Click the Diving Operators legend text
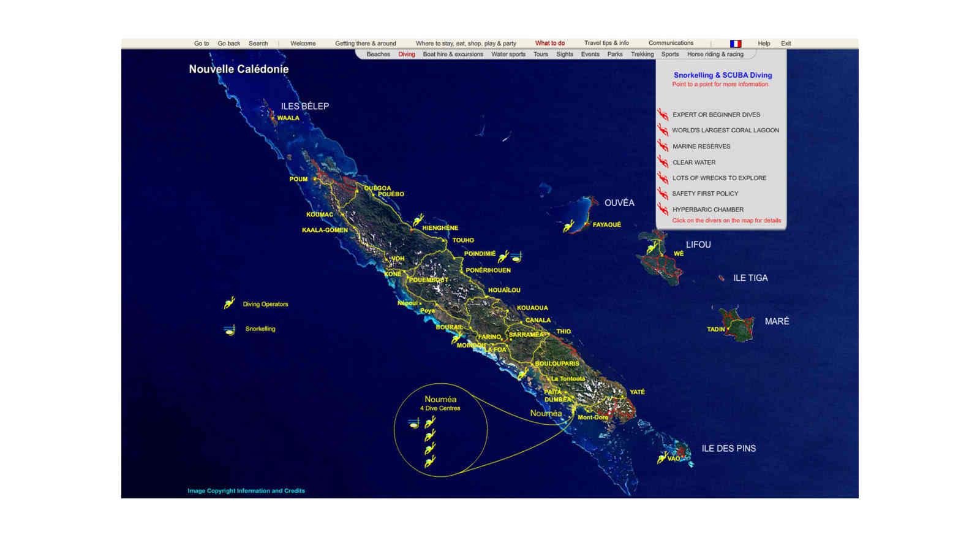This screenshot has width=980, height=537. [265, 304]
